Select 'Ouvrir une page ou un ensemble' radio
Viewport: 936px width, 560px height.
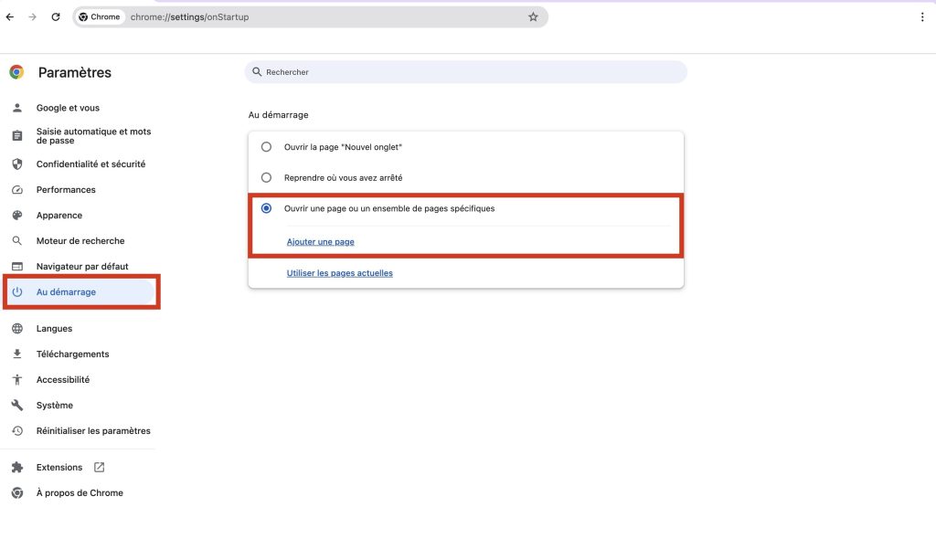266,208
